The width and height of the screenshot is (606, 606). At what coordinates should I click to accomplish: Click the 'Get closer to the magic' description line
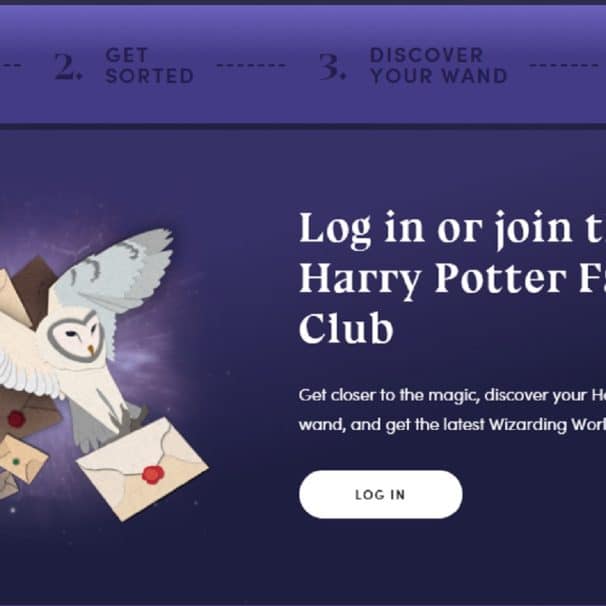pyautogui.click(x=452, y=395)
